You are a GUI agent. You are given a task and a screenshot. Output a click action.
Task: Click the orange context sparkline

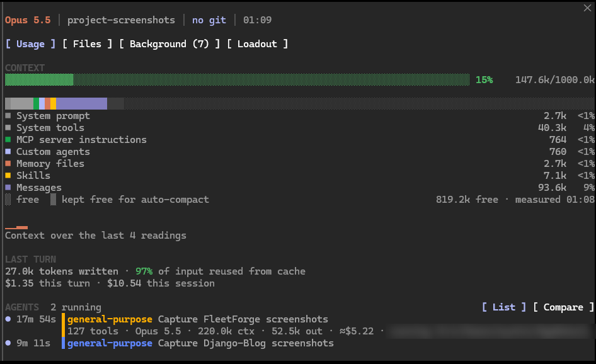(16, 227)
